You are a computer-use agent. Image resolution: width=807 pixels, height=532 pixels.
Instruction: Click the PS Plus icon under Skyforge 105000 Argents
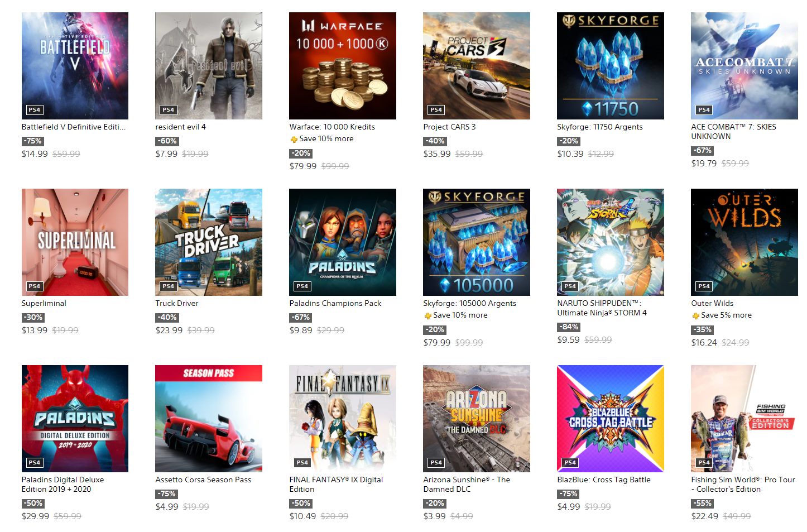pos(427,315)
